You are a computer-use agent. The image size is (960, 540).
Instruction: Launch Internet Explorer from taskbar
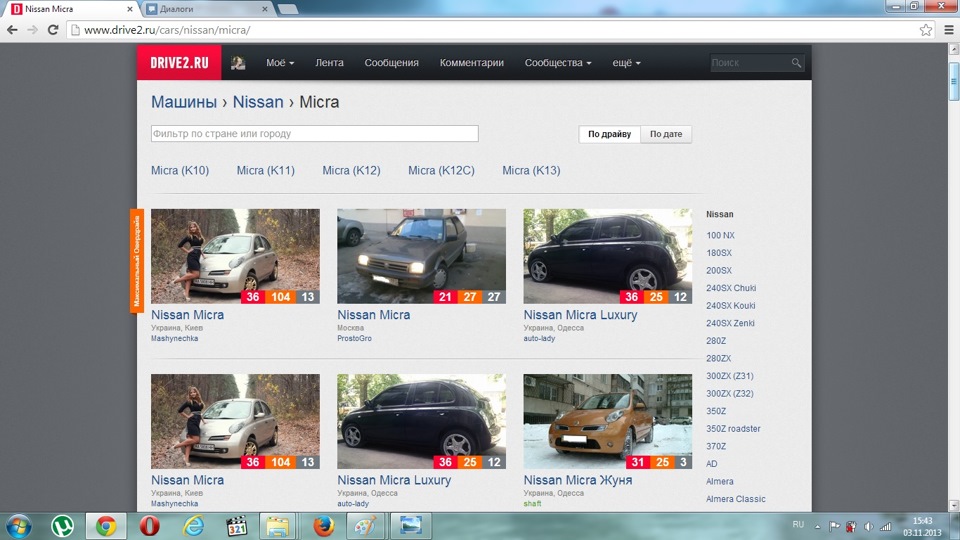(193, 526)
